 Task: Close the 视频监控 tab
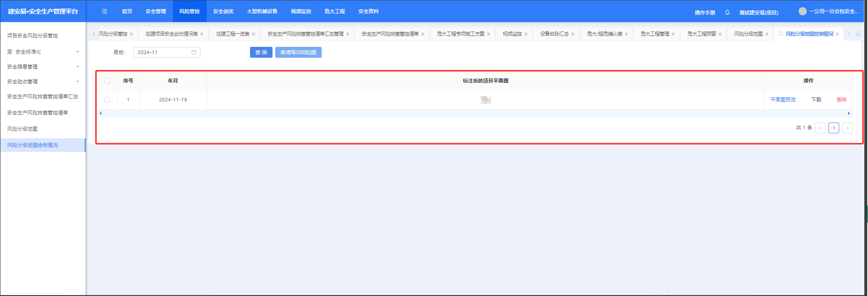(x=526, y=34)
